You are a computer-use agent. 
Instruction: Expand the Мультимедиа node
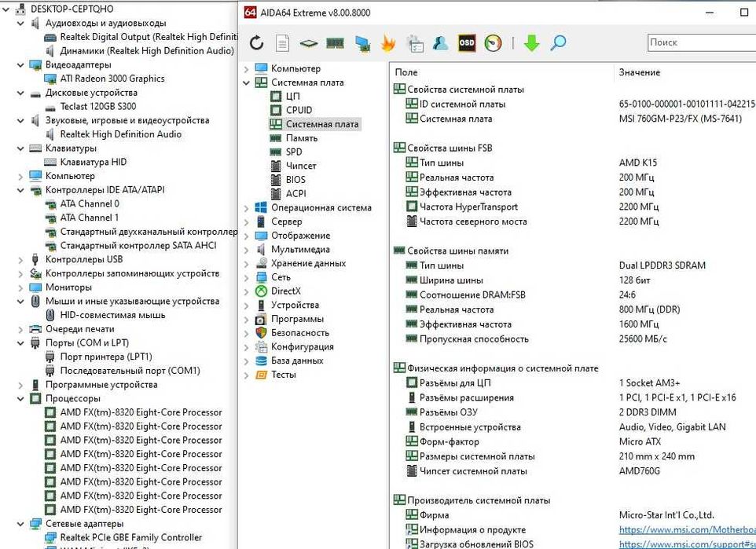pos(247,251)
